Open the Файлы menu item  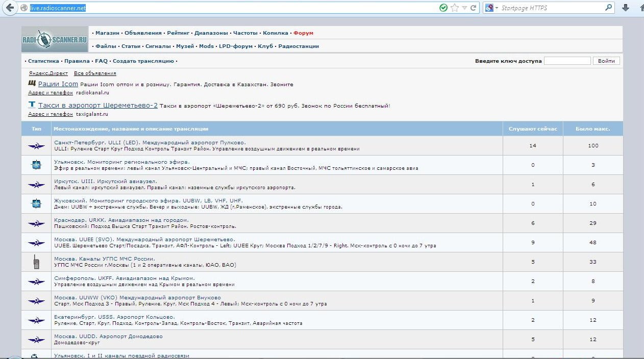coord(106,46)
